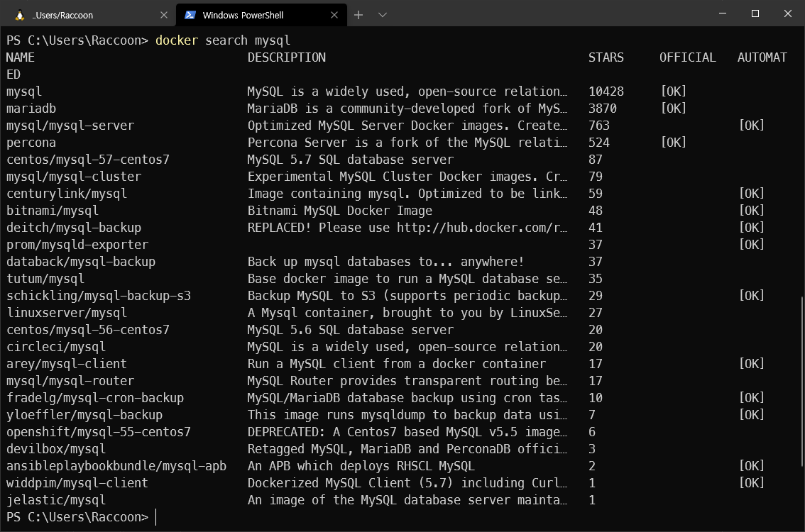
Task: Click the [OK] marker next to mysql
Action: [672, 91]
